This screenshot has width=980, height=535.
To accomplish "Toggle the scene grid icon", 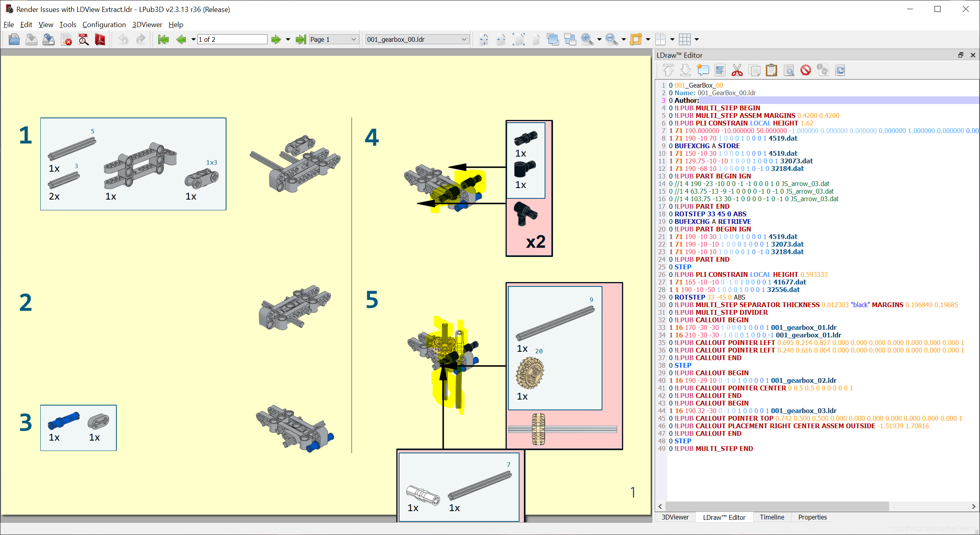I will click(x=684, y=39).
